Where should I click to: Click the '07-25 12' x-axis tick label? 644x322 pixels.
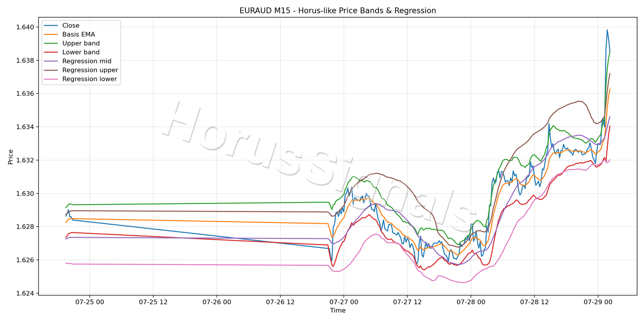click(153, 302)
